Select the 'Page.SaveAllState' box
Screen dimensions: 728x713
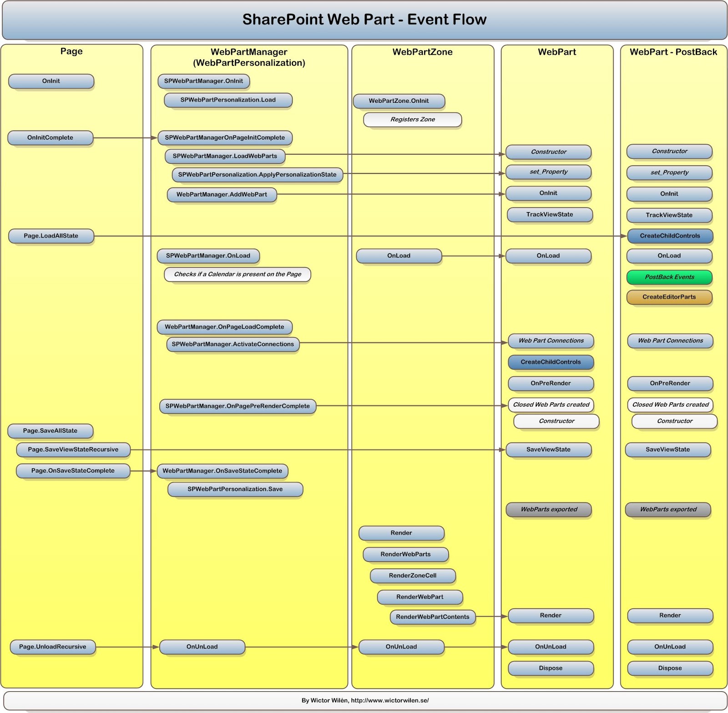tap(51, 431)
